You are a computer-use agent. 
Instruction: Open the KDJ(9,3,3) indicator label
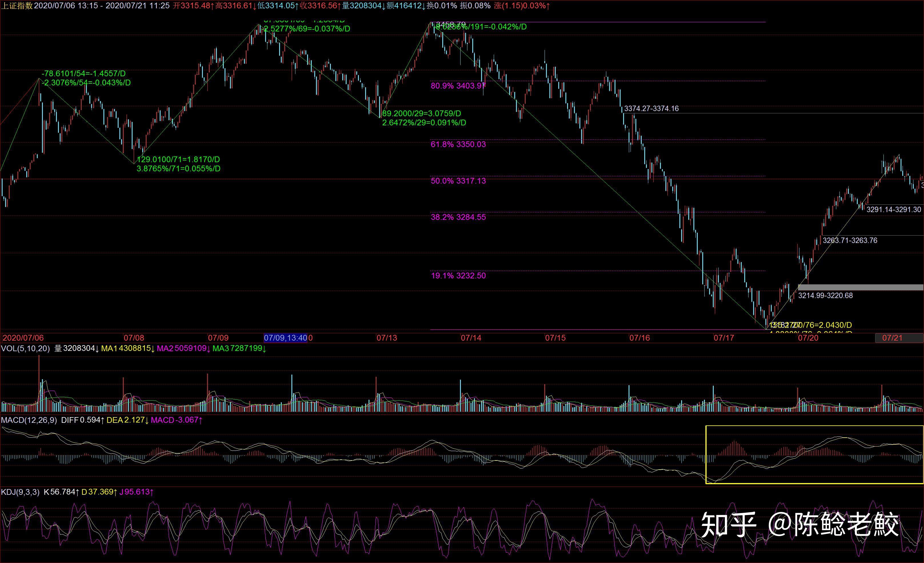point(20,492)
